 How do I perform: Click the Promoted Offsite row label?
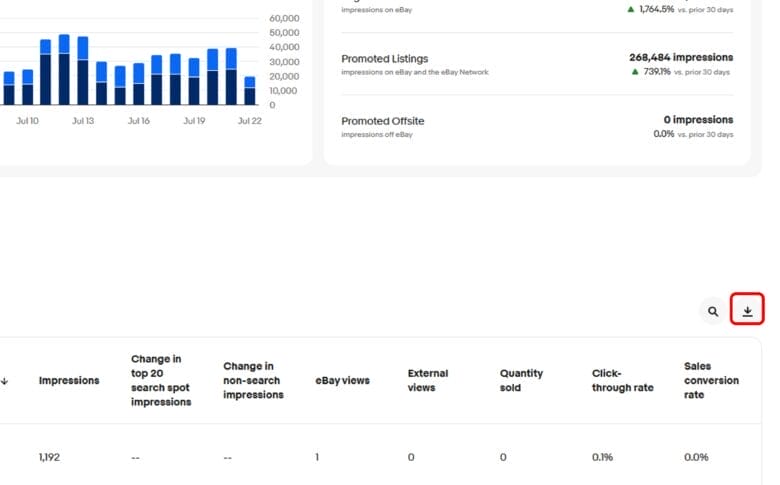pyautogui.click(x=382, y=121)
